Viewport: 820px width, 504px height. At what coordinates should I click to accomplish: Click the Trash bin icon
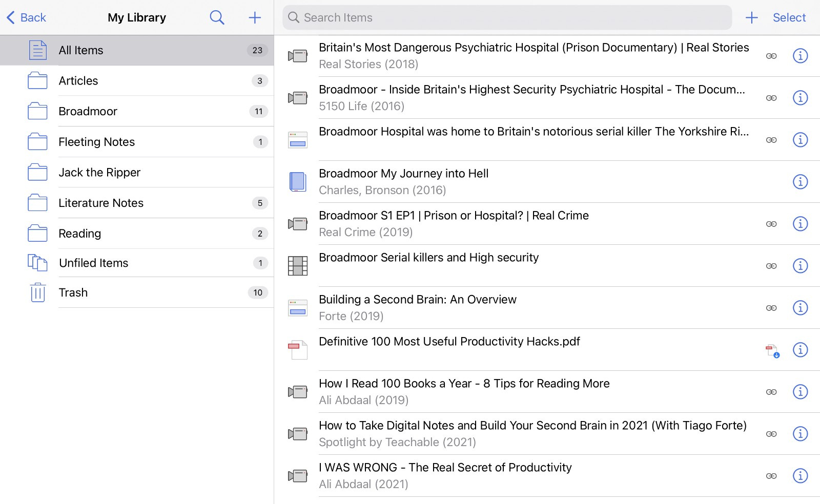[x=38, y=292]
